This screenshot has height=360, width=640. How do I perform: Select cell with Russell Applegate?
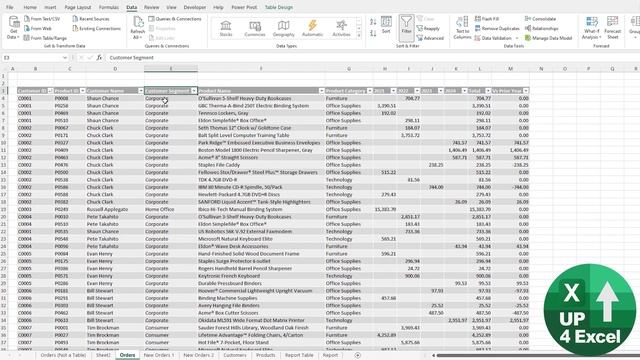click(x=115, y=209)
